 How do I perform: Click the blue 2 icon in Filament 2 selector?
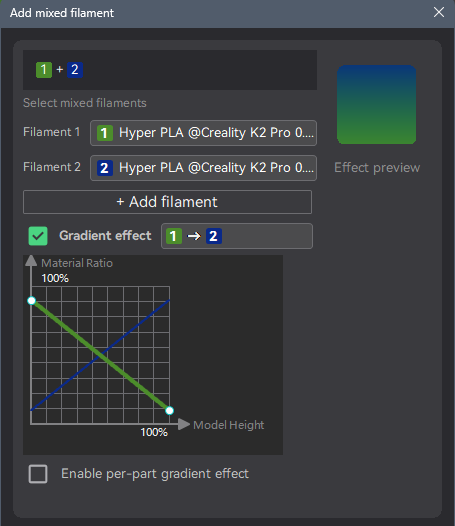point(105,168)
